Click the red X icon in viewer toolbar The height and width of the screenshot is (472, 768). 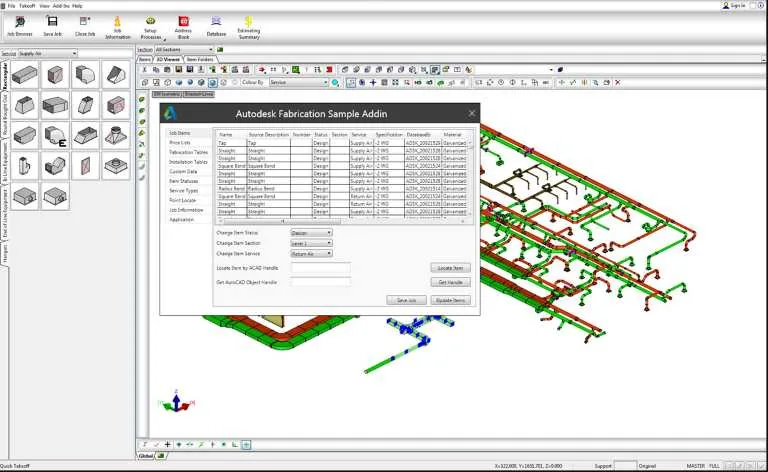point(618,83)
